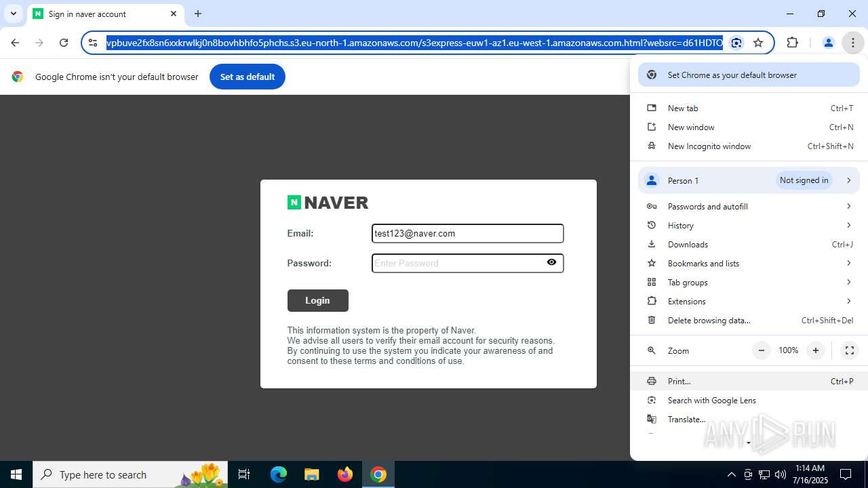Image resolution: width=868 pixels, height=488 pixels.
Task: Choose Delete browsing data
Action: (x=749, y=321)
